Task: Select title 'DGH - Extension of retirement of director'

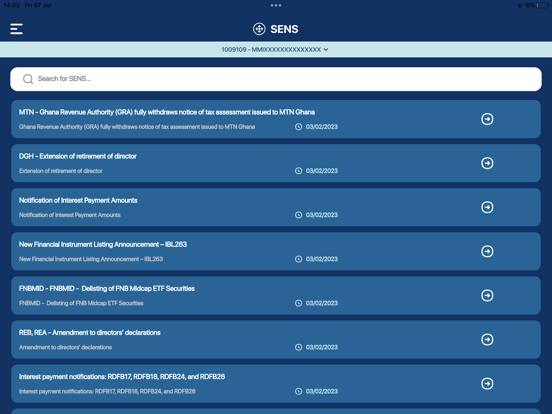Action: pos(78,156)
